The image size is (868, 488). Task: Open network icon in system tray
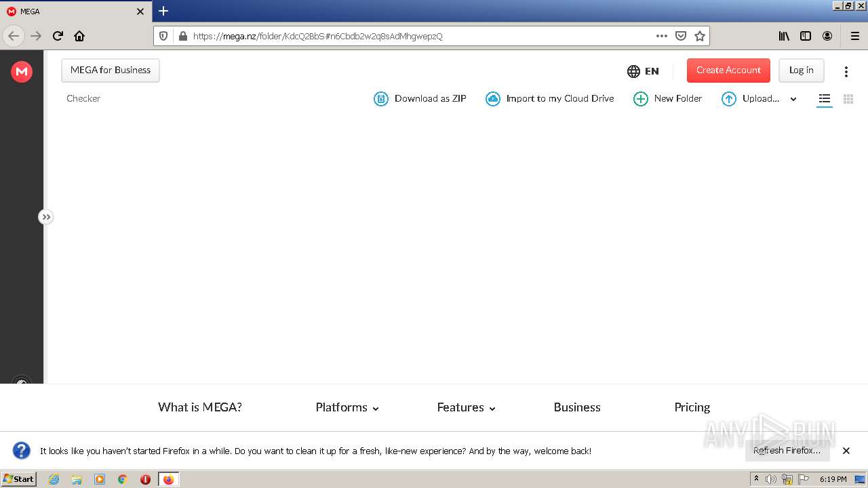pyautogui.click(x=787, y=479)
